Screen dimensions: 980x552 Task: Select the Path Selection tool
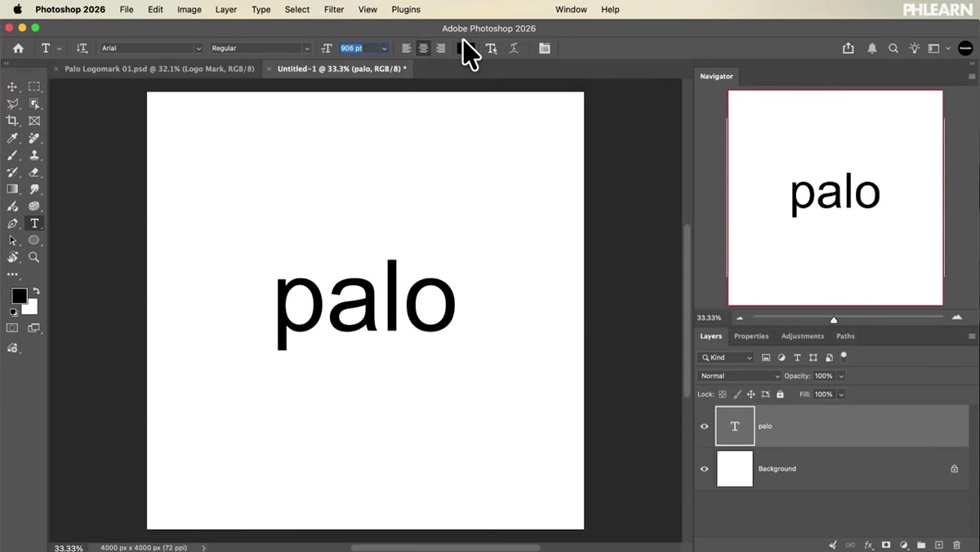point(12,240)
